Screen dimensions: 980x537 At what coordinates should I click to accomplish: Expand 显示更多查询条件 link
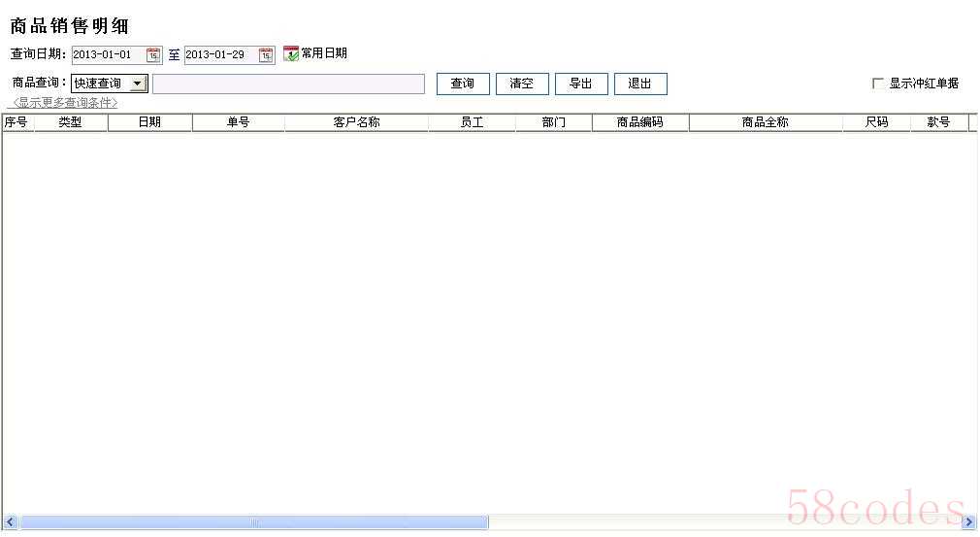click(65, 102)
